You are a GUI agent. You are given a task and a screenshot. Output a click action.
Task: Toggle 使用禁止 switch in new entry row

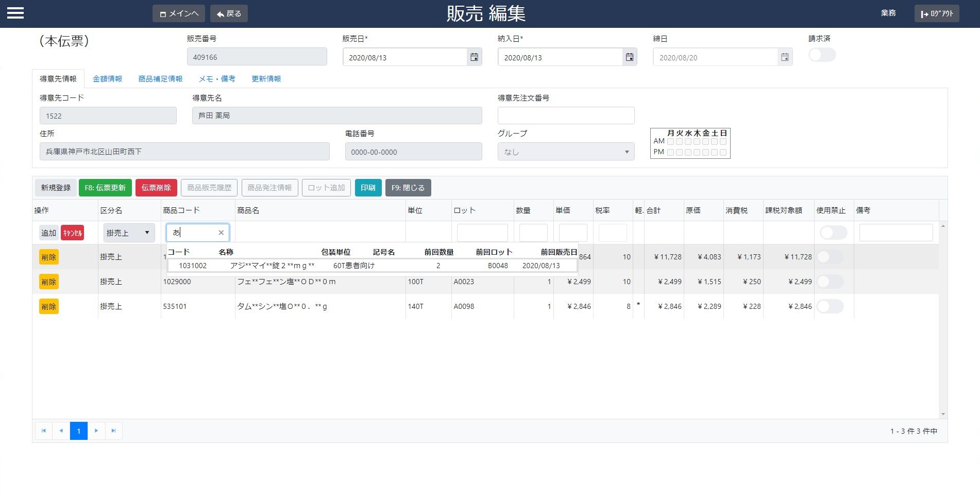tap(833, 233)
